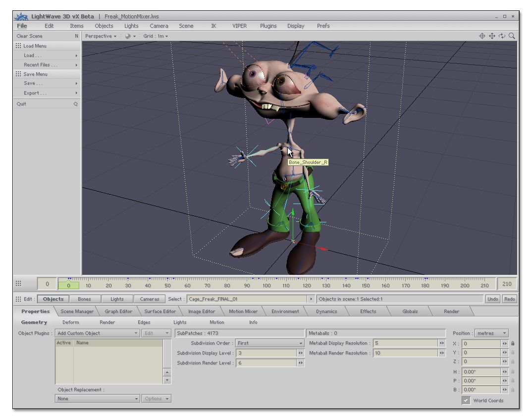The height and width of the screenshot is (419, 532).
Task: Click the Subdivision Render Level stepper
Action: pyautogui.click(x=300, y=363)
